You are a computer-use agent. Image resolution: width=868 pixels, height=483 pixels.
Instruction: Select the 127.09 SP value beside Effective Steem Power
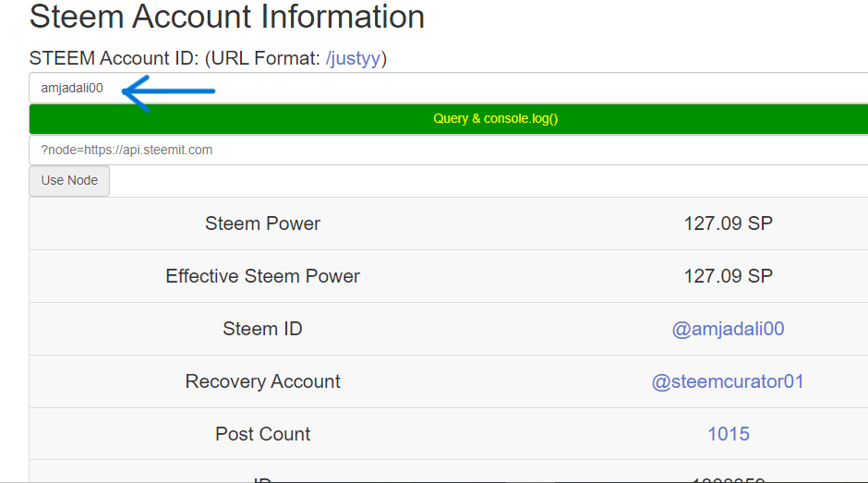pyautogui.click(x=728, y=276)
